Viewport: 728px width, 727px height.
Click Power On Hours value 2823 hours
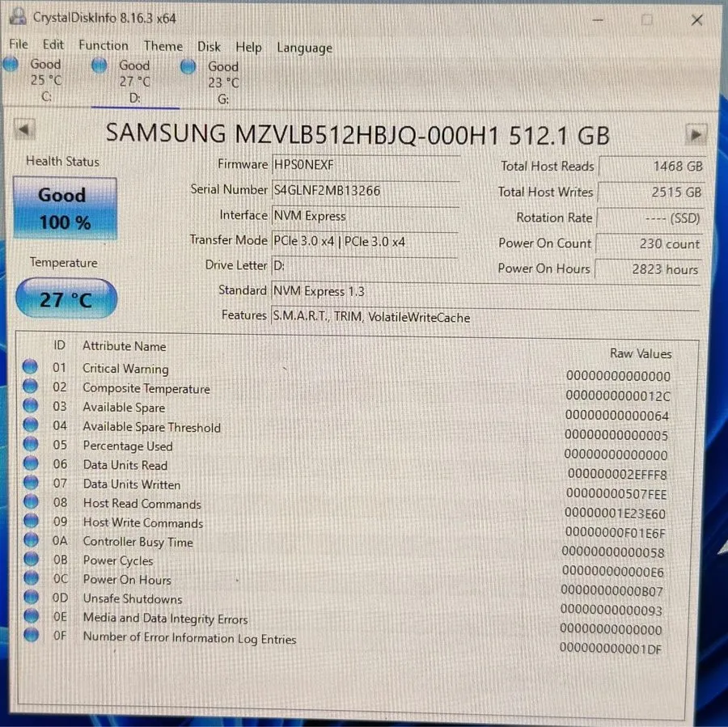[x=648, y=268]
